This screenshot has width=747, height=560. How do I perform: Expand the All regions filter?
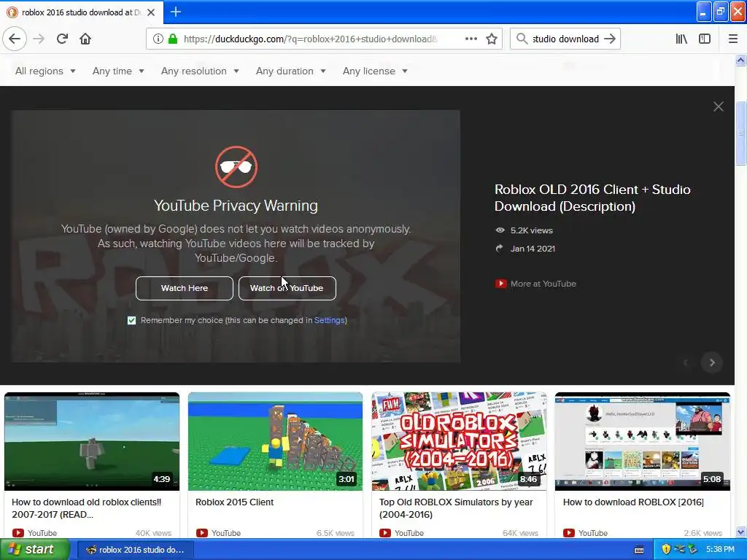point(45,71)
